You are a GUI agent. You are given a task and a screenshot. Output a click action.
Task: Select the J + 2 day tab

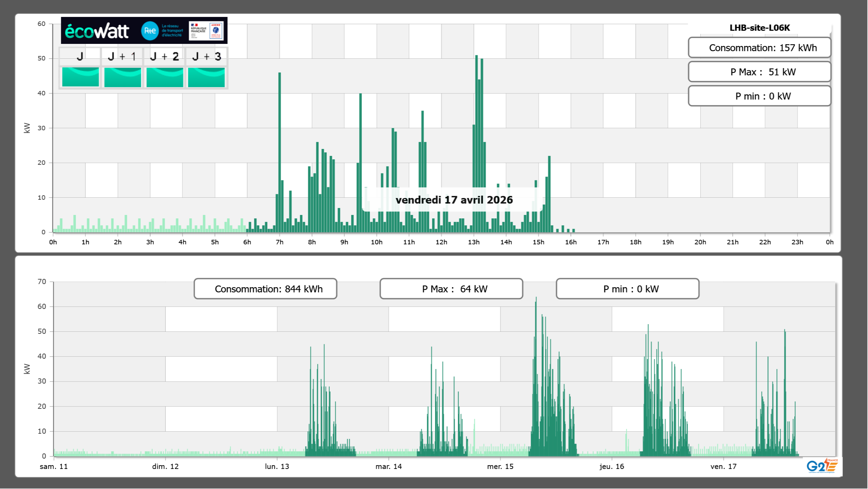pos(164,57)
